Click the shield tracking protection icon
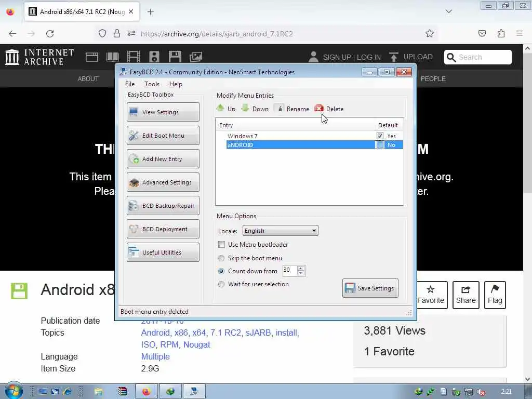This screenshot has width=532, height=399. (x=102, y=33)
